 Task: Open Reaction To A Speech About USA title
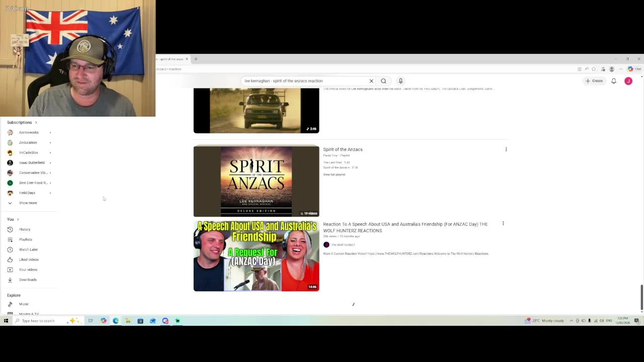pos(405,227)
